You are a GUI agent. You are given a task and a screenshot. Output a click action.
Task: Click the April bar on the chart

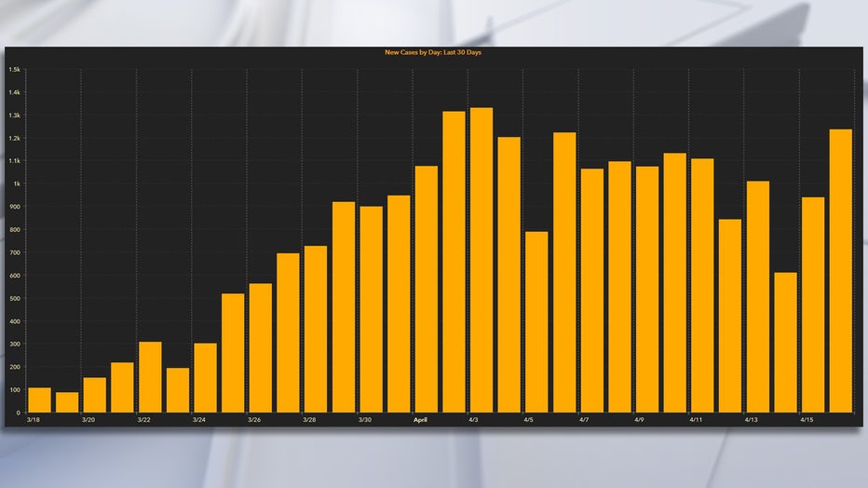[427, 289]
